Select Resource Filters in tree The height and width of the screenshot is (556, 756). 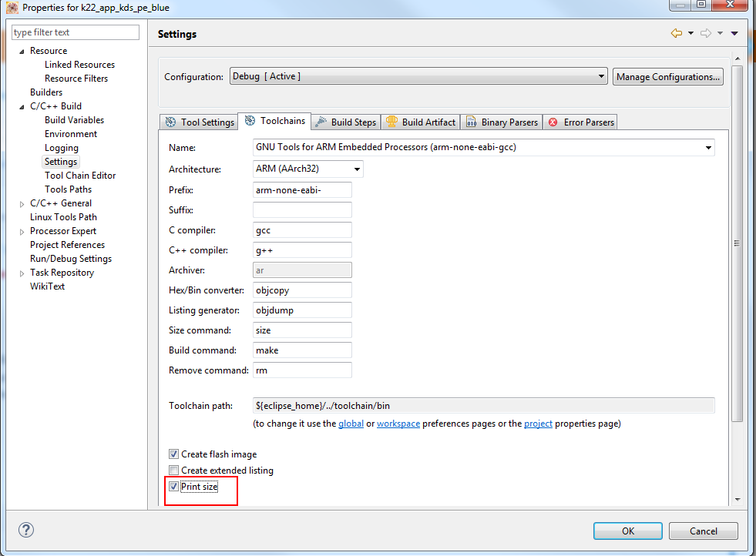point(76,78)
